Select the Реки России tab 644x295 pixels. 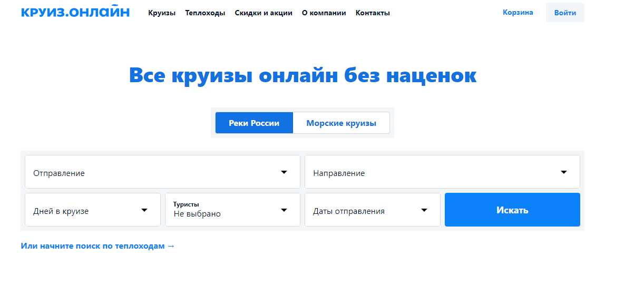pyautogui.click(x=254, y=123)
